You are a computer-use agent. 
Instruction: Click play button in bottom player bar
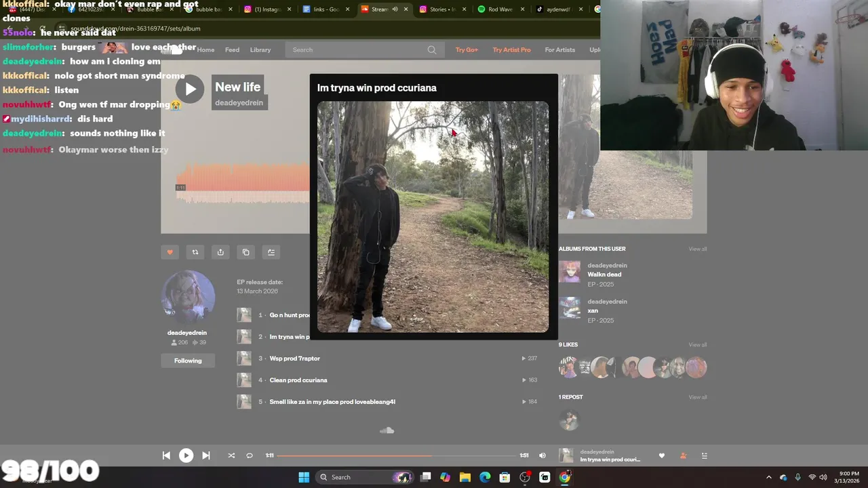point(186,455)
